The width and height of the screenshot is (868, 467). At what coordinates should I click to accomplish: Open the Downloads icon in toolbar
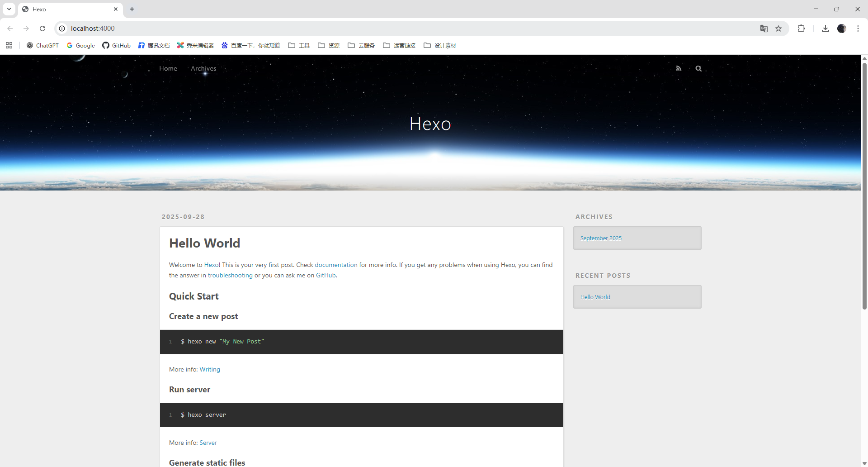pyautogui.click(x=826, y=29)
